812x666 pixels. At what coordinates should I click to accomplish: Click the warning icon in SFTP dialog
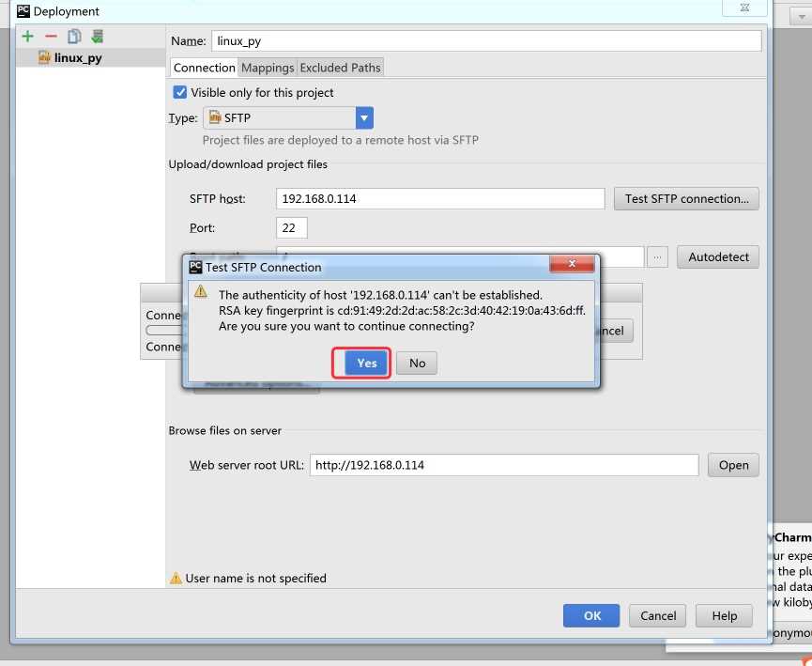[201, 292]
